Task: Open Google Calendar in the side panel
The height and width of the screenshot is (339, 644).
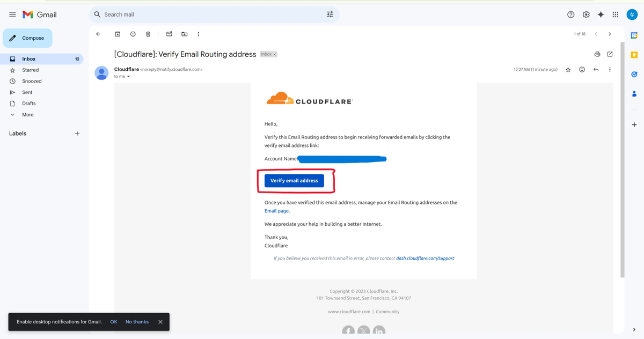Action: coord(634,35)
